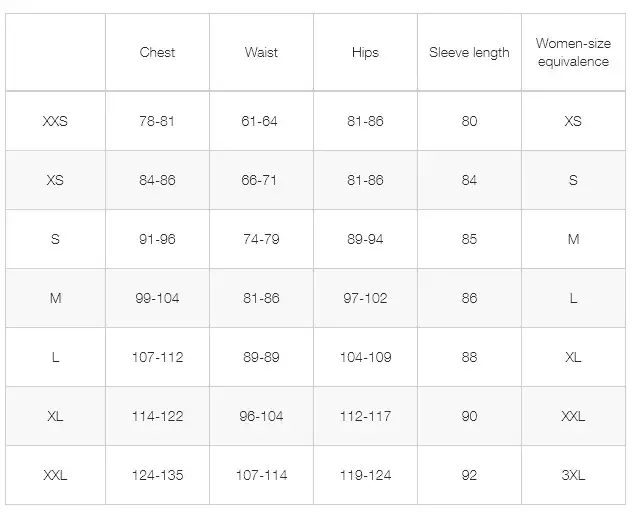Click chest measurement 99-104

coord(157,298)
